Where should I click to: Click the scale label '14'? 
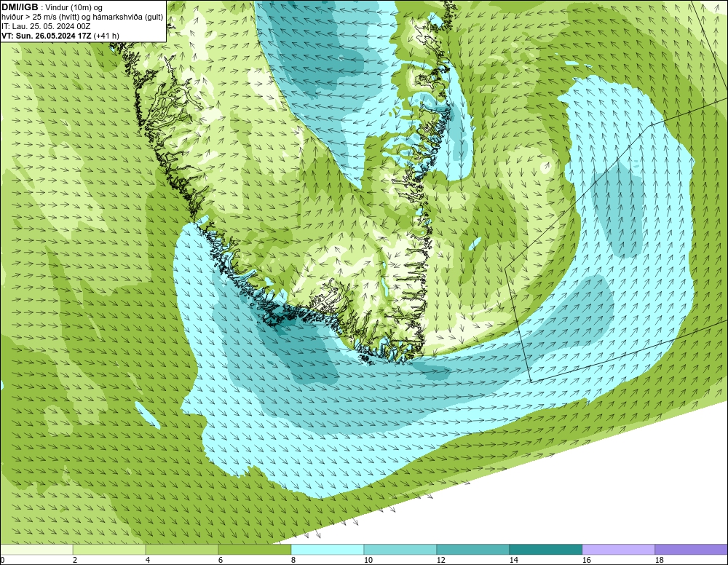point(513,560)
